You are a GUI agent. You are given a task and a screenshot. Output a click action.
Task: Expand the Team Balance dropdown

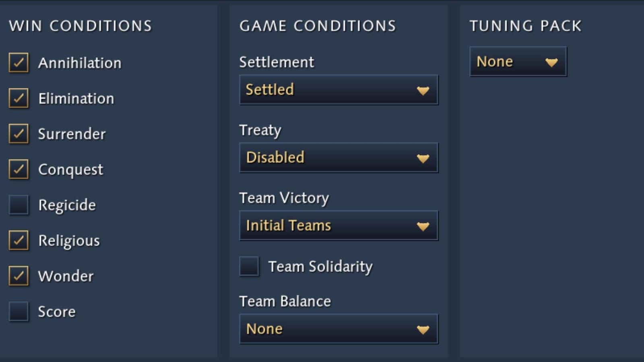point(338,329)
